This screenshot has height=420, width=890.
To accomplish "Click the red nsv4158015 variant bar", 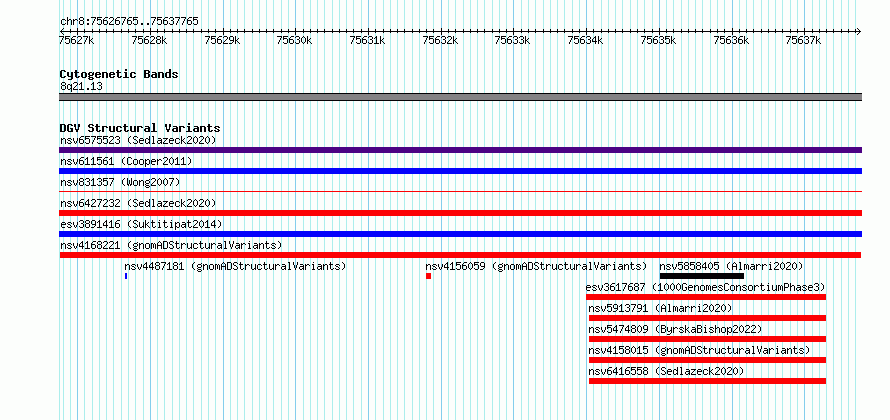I will click(x=707, y=360).
